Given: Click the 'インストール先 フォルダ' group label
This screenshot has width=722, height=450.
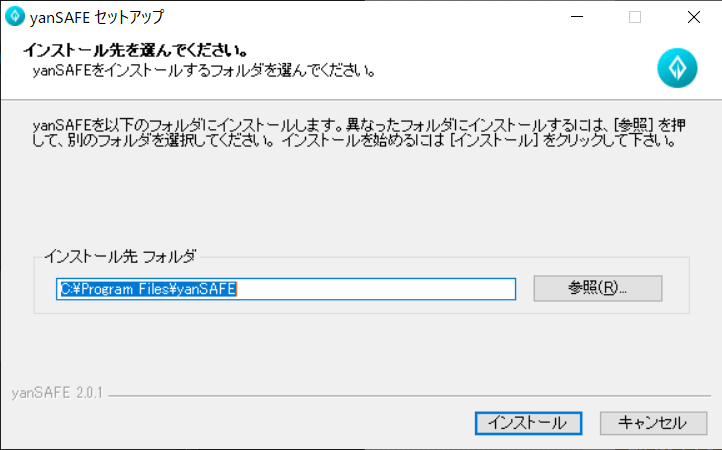Looking at the screenshot, I should pos(119,256).
